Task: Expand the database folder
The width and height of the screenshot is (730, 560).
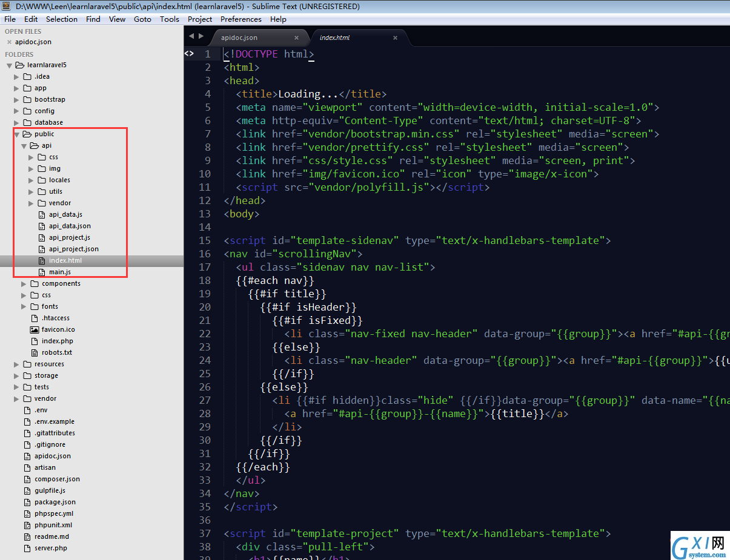Action: (x=17, y=122)
